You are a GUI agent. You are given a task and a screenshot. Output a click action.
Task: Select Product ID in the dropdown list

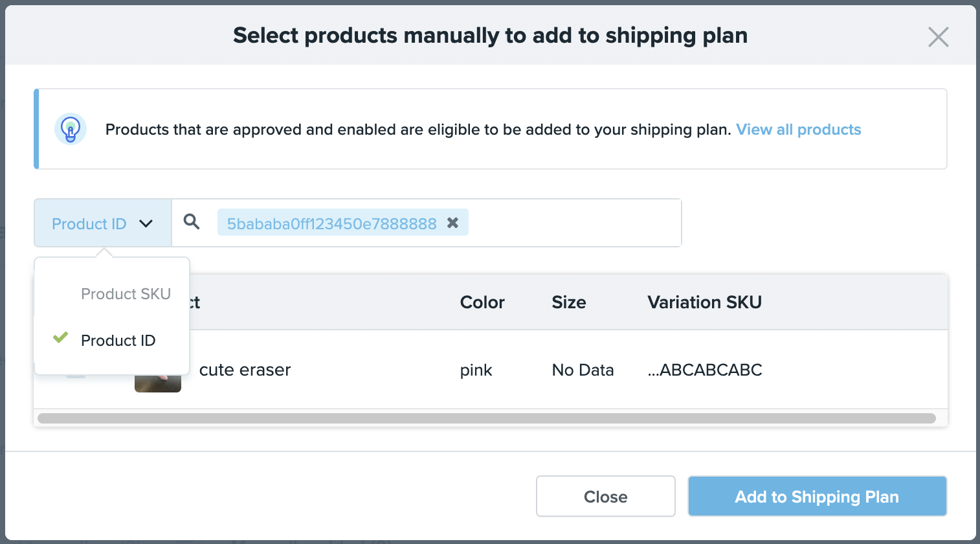(x=118, y=341)
